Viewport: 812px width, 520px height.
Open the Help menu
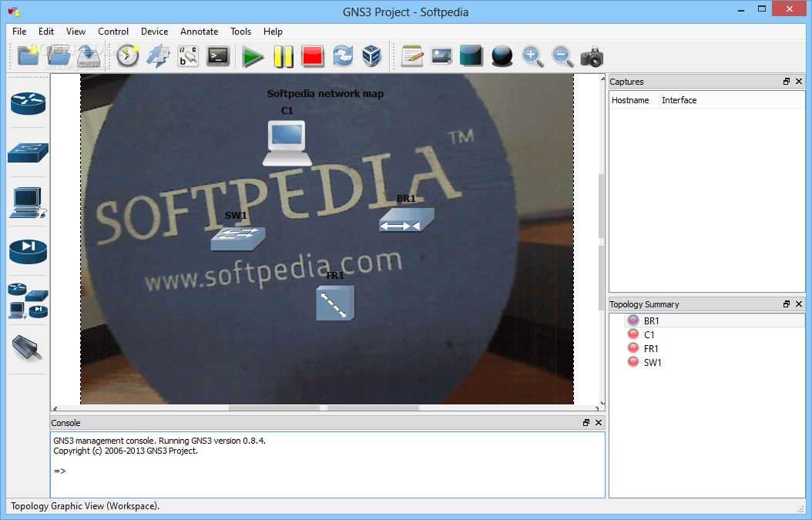273,32
